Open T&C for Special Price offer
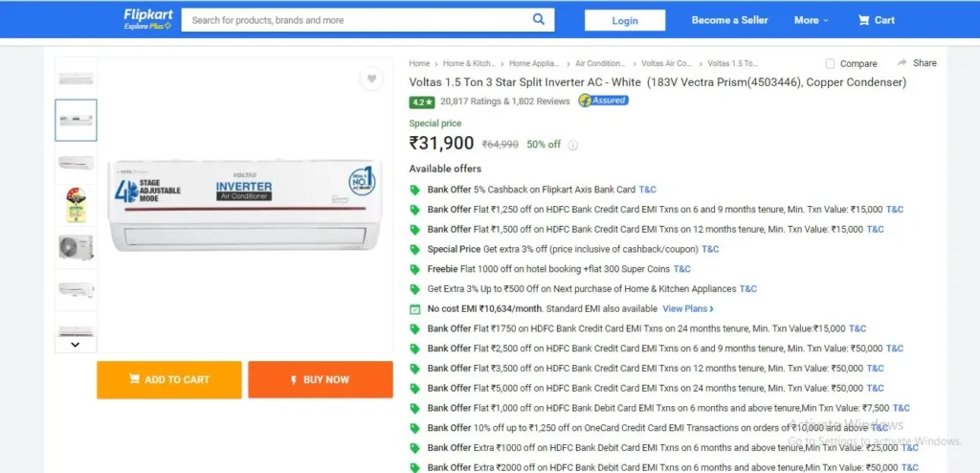 711,249
